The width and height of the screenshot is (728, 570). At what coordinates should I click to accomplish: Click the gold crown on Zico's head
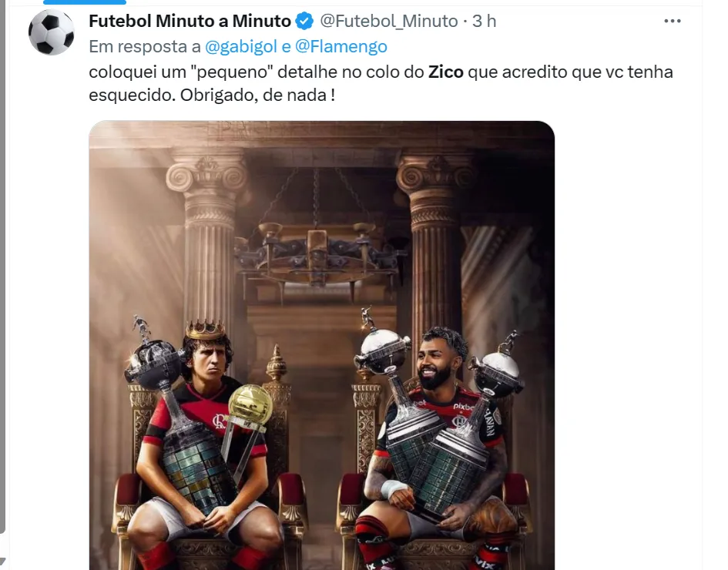(205, 329)
